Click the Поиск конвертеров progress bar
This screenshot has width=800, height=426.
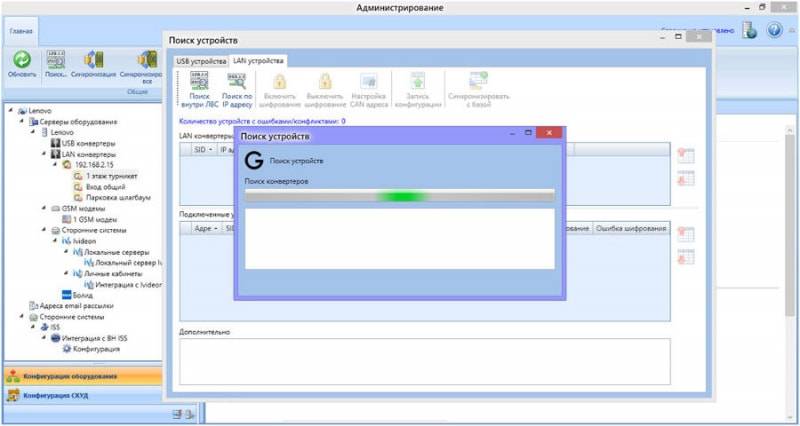click(x=399, y=196)
